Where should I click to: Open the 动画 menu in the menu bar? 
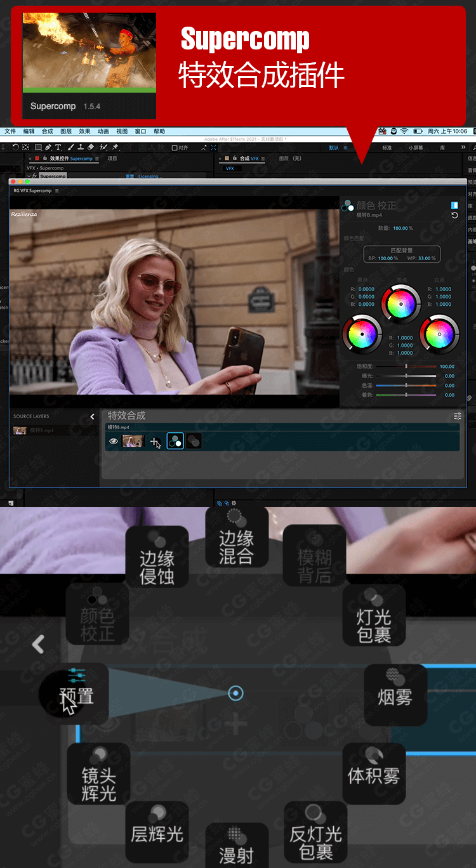(x=103, y=131)
